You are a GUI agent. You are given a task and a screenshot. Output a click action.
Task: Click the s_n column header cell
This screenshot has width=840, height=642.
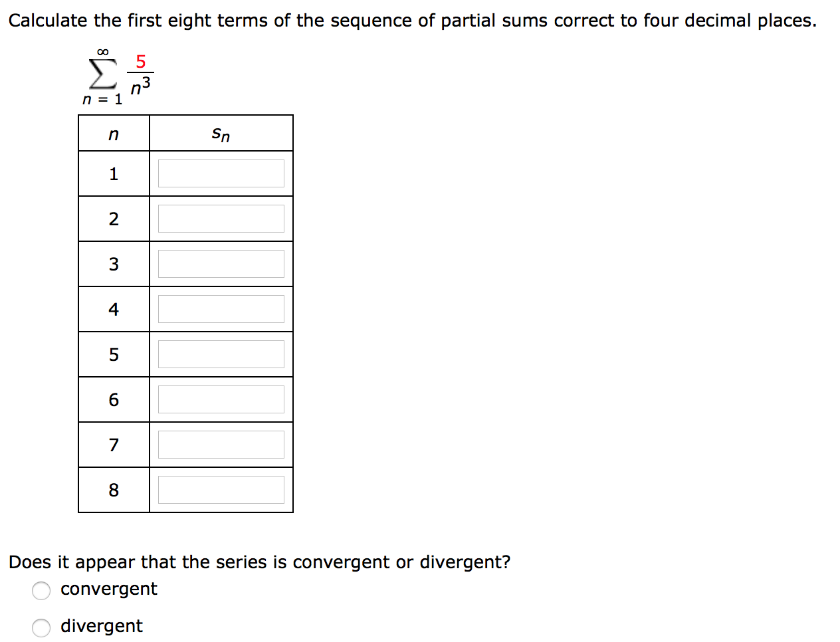[x=221, y=134]
